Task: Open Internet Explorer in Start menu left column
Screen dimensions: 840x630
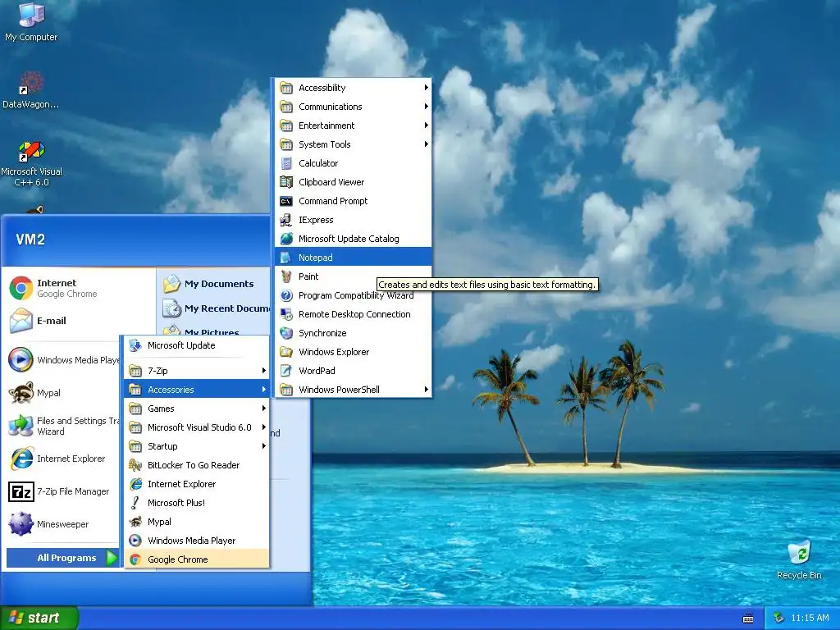Action: click(62, 459)
